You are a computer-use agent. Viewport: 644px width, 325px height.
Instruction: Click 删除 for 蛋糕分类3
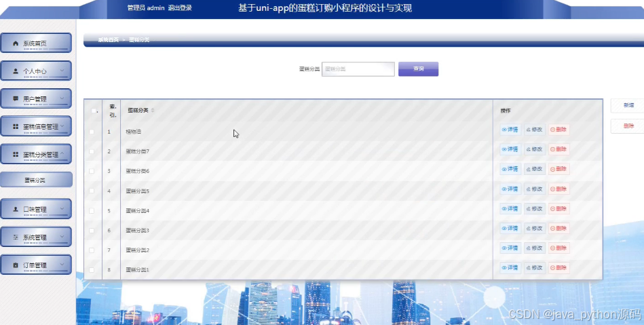[559, 229]
